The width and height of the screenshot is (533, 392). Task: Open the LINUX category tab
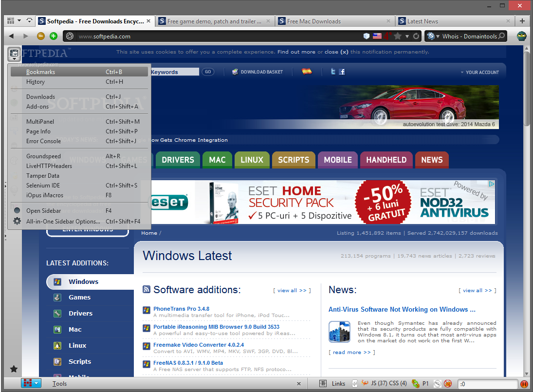(x=252, y=160)
